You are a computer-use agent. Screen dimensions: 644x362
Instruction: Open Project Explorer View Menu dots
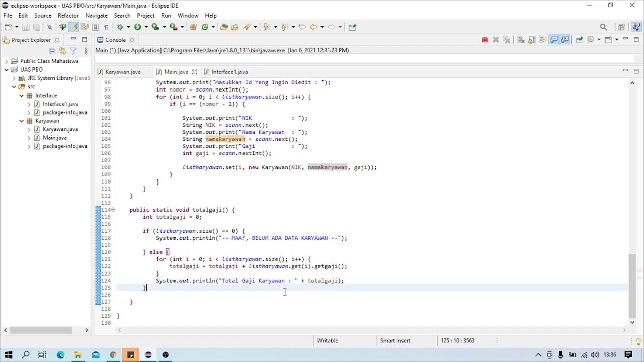pyautogui.click(x=86, y=51)
